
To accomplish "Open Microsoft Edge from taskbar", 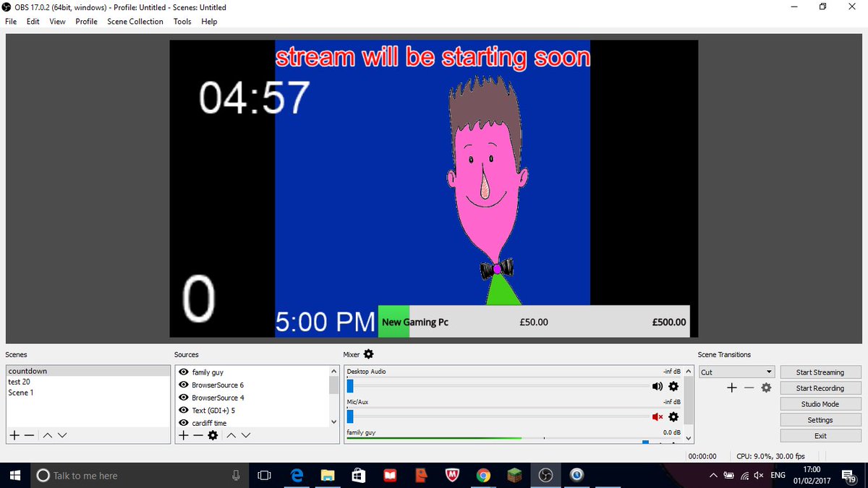I will click(297, 475).
